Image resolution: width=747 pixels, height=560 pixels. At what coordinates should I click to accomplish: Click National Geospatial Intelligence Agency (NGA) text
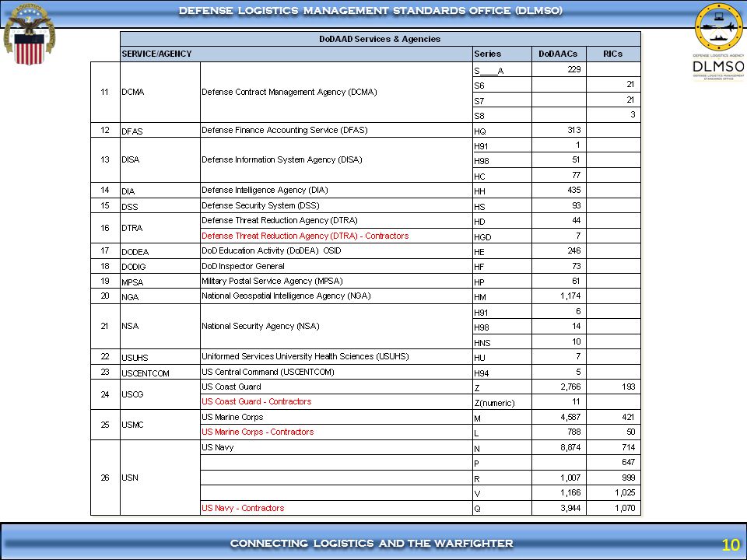[x=286, y=296]
